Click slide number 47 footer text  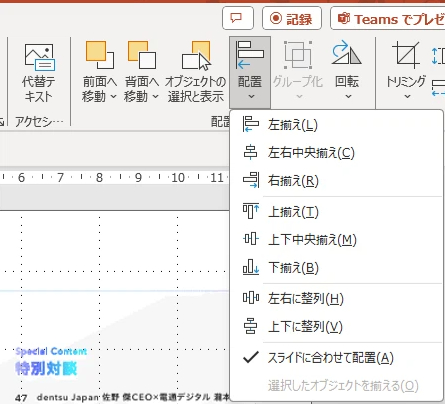tap(21, 397)
